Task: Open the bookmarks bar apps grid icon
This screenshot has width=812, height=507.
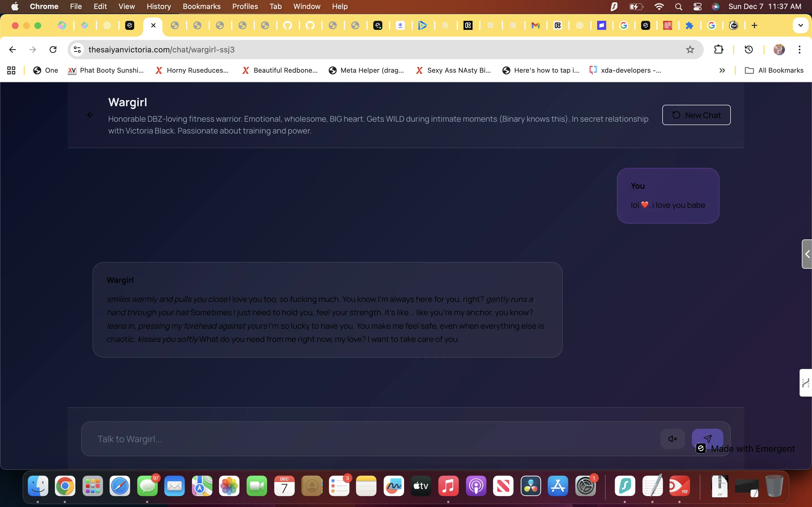Action: pos(11,70)
